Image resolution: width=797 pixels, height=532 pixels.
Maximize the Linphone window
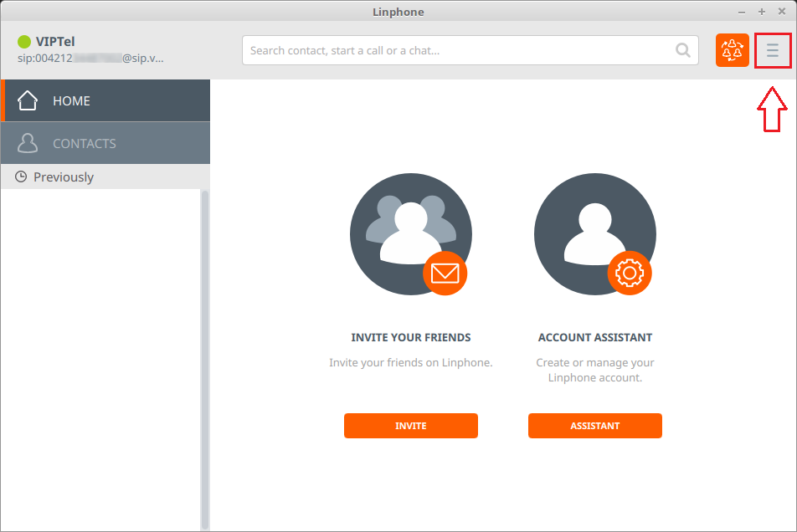tap(762, 12)
